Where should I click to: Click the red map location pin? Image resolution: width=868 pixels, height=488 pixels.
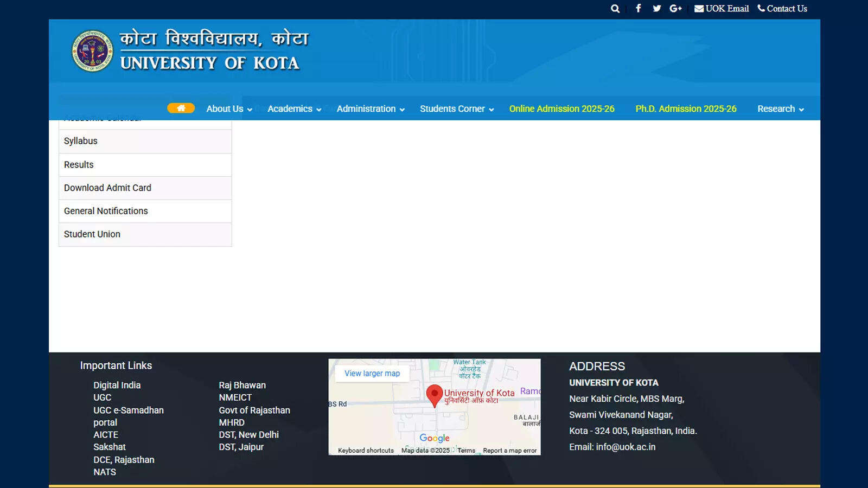(434, 396)
